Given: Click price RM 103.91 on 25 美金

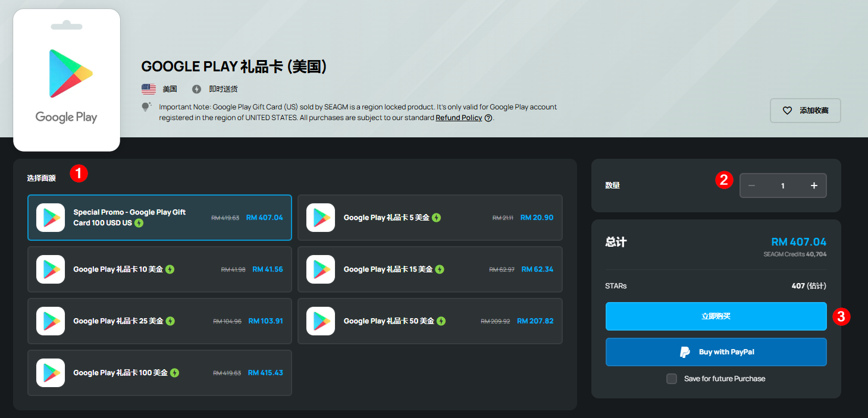Looking at the screenshot, I should [x=265, y=321].
